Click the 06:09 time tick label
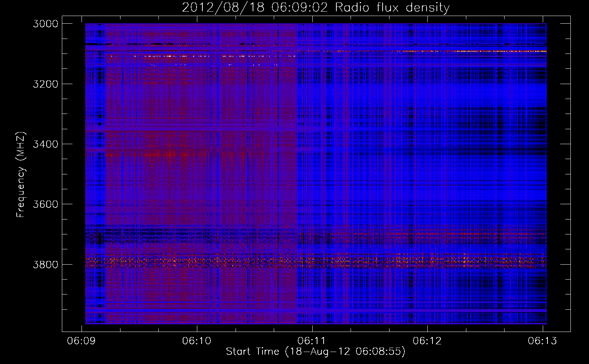The width and height of the screenshot is (589, 364). click(x=82, y=341)
